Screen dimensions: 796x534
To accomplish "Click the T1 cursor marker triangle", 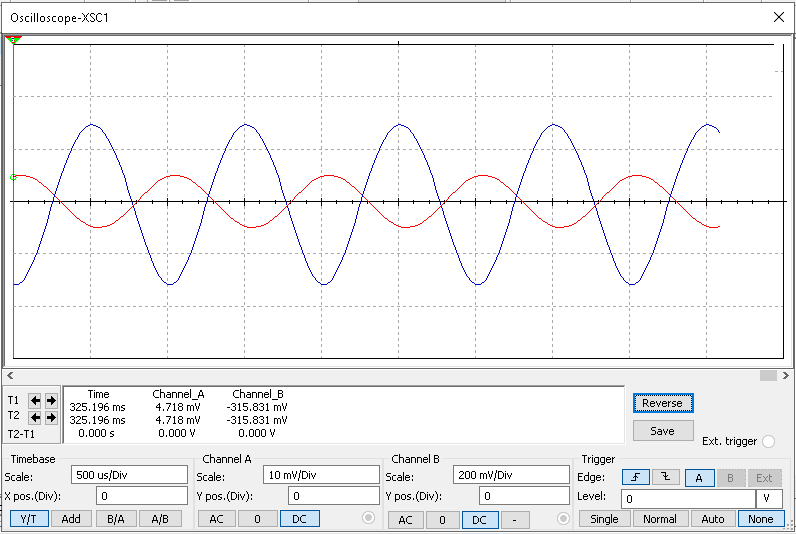I will pos(13,39).
